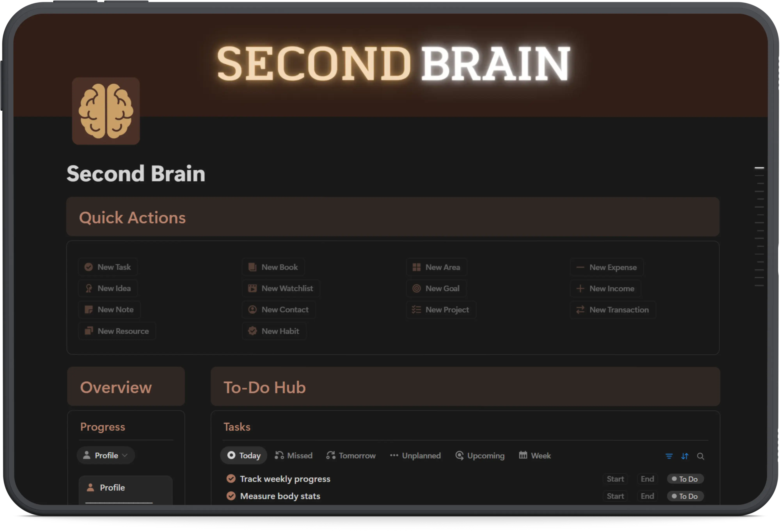Set Start date for Measure body stats
The image size is (780, 532).
[615, 496]
